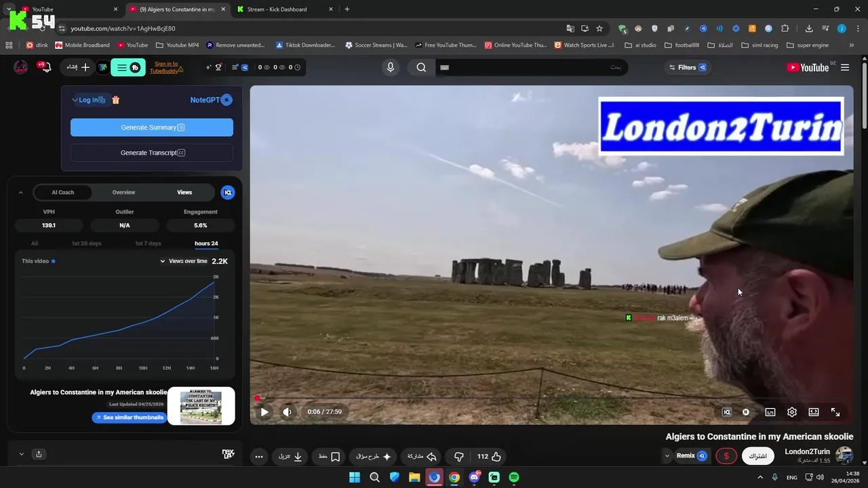Dislike the video with thumbs down

(459, 457)
